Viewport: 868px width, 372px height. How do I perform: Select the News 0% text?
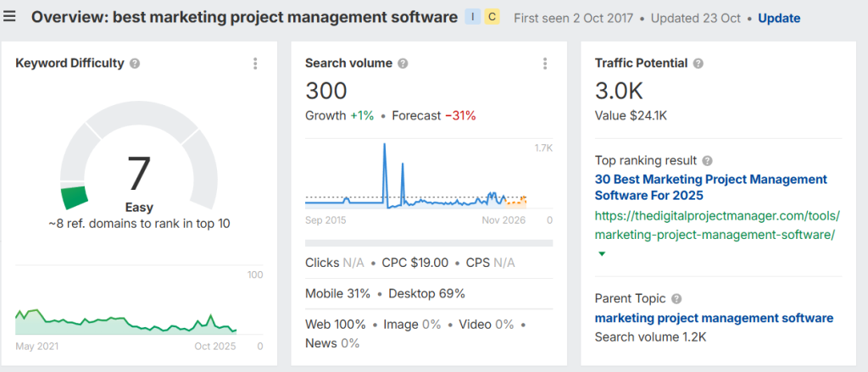click(332, 343)
